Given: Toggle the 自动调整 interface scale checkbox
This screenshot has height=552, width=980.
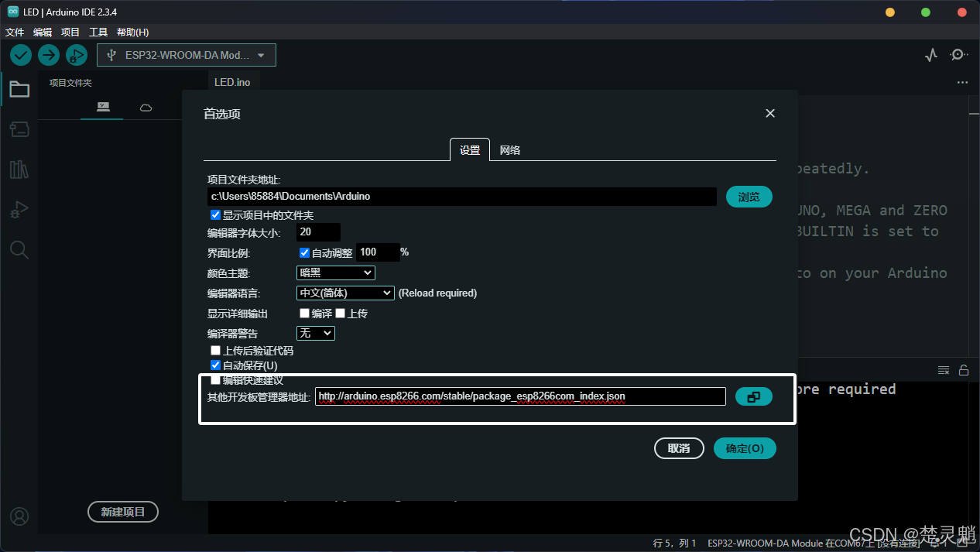Looking at the screenshot, I should click(x=304, y=252).
